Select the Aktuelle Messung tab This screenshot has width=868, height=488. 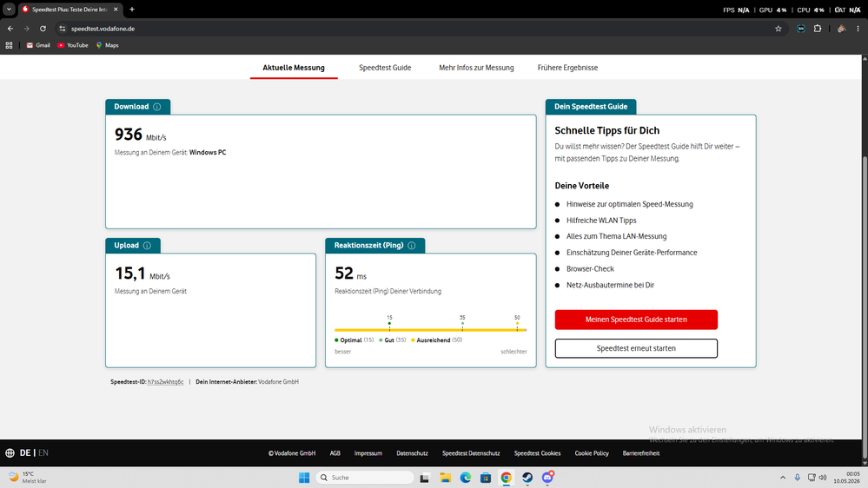[294, 68]
